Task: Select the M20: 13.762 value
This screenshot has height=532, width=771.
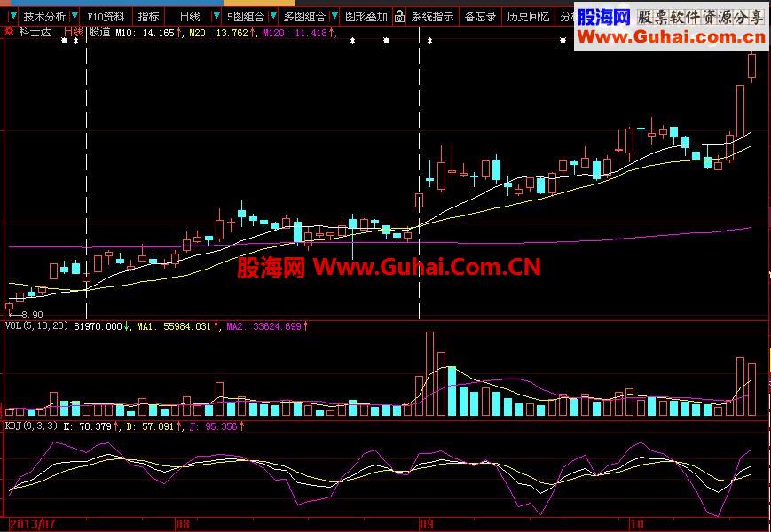Action: (x=218, y=34)
